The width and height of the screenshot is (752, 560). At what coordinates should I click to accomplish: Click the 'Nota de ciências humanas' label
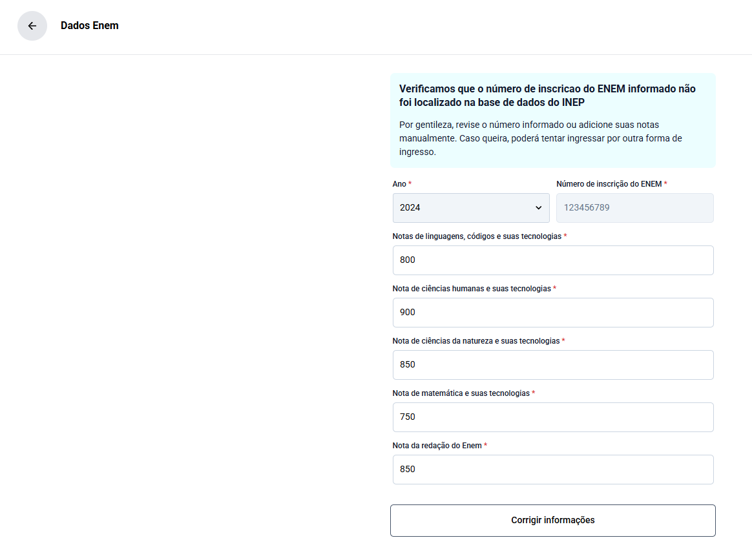pyautogui.click(x=474, y=289)
